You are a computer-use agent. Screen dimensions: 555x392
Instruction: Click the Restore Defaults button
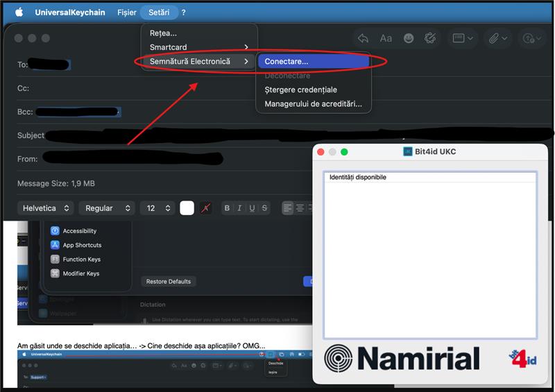click(x=169, y=282)
